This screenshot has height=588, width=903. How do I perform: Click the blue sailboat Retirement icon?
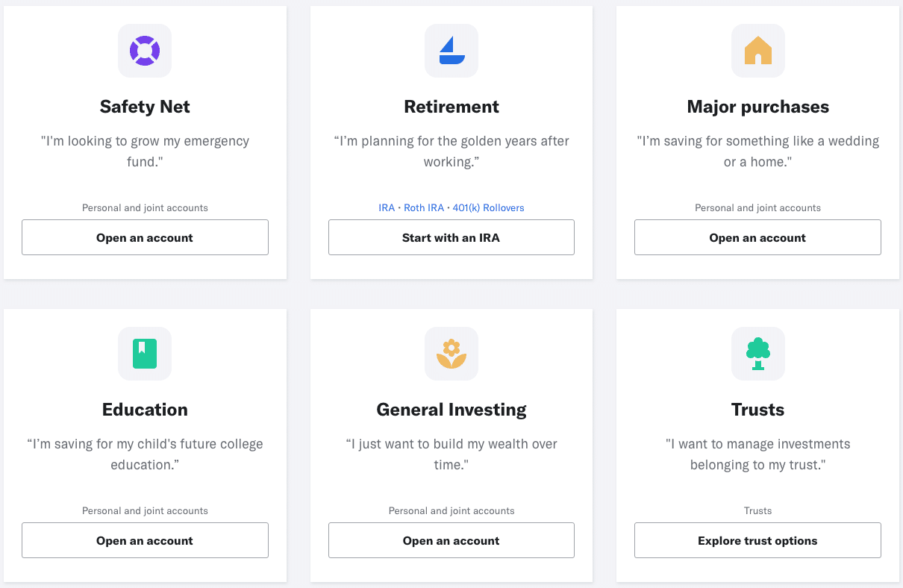[x=451, y=51]
